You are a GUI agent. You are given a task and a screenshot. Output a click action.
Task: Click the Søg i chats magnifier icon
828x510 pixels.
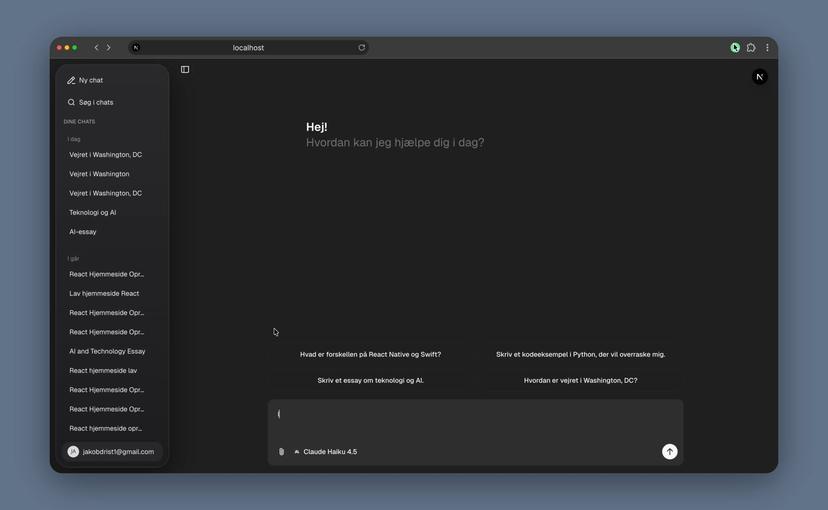coord(71,102)
